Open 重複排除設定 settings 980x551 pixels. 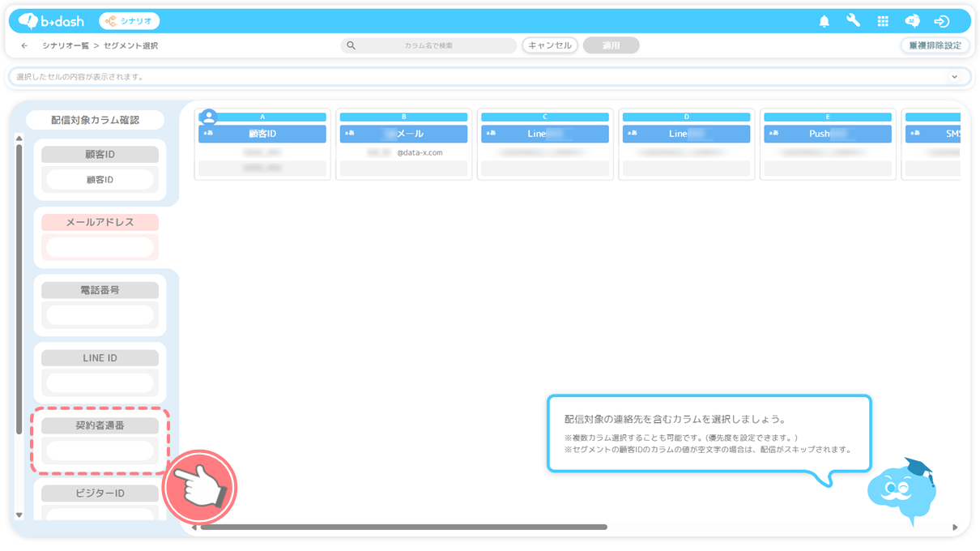[x=935, y=46]
